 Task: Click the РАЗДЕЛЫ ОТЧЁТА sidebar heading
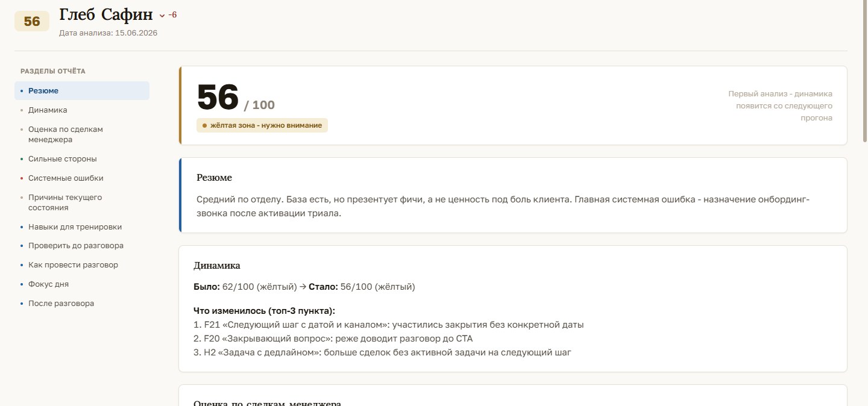coord(53,71)
